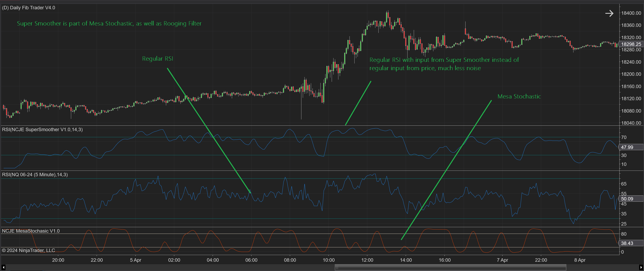644x271 pixels.
Task: Click the 18400.00 label on the price axis
Action: [x=631, y=13]
